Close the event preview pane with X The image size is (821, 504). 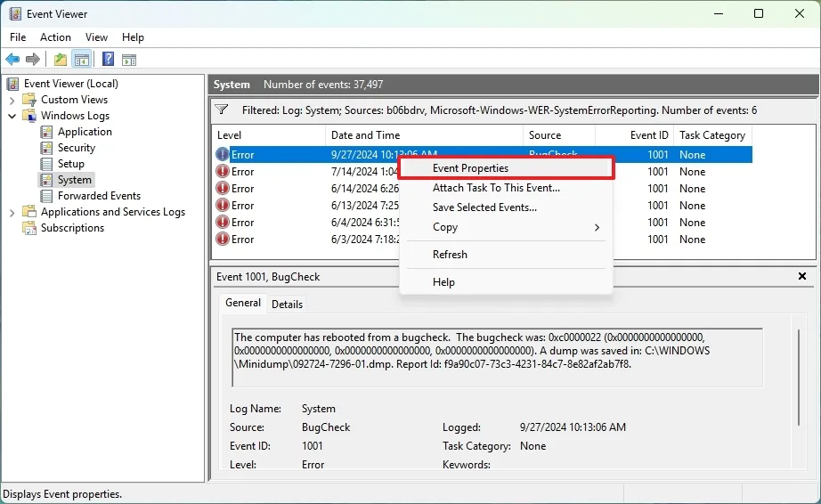[801, 277]
